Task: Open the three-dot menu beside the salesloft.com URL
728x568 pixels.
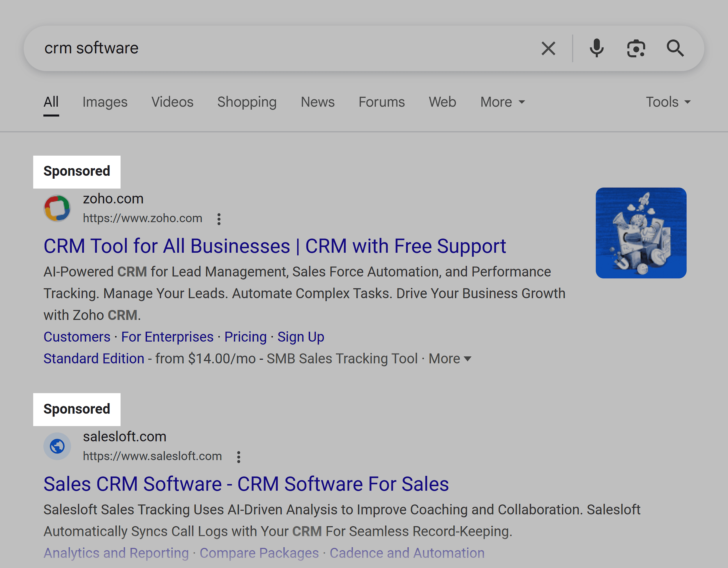Action: click(239, 457)
